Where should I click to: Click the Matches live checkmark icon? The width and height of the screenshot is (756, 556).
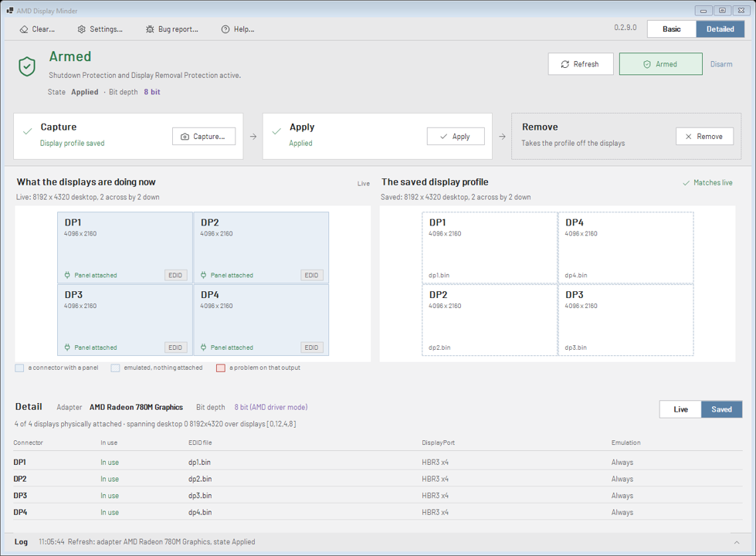coord(686,183)
